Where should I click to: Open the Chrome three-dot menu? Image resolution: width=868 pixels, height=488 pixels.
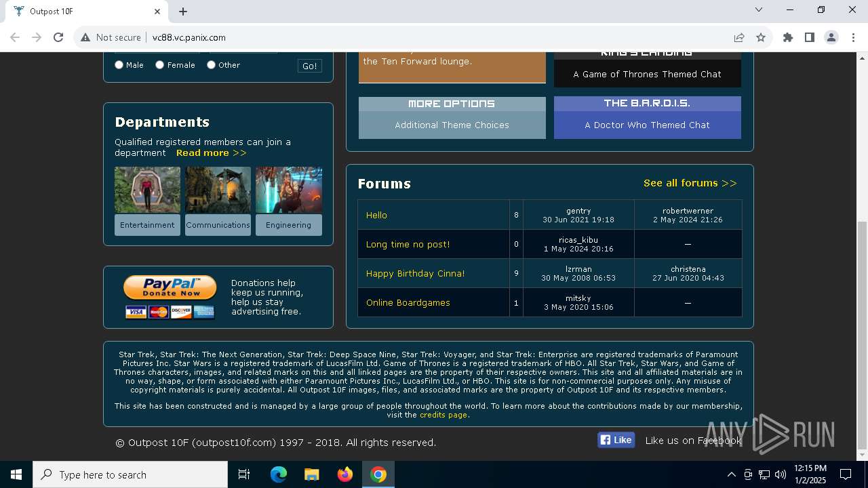(852, 37)
